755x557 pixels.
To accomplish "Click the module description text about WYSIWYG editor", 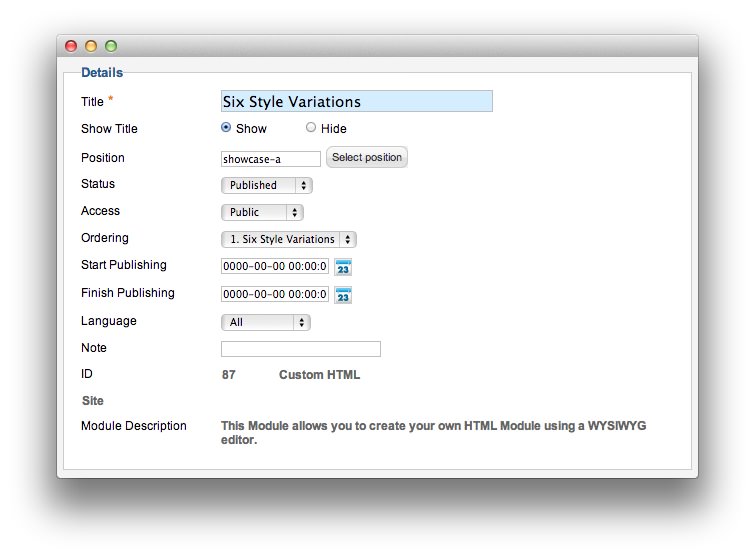I will 433,433.
